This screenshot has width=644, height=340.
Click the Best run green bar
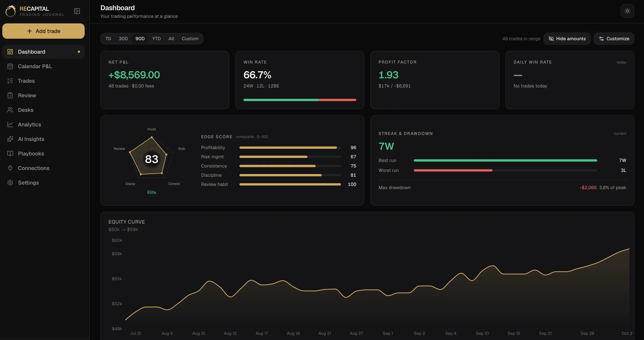tap(505, 160)
